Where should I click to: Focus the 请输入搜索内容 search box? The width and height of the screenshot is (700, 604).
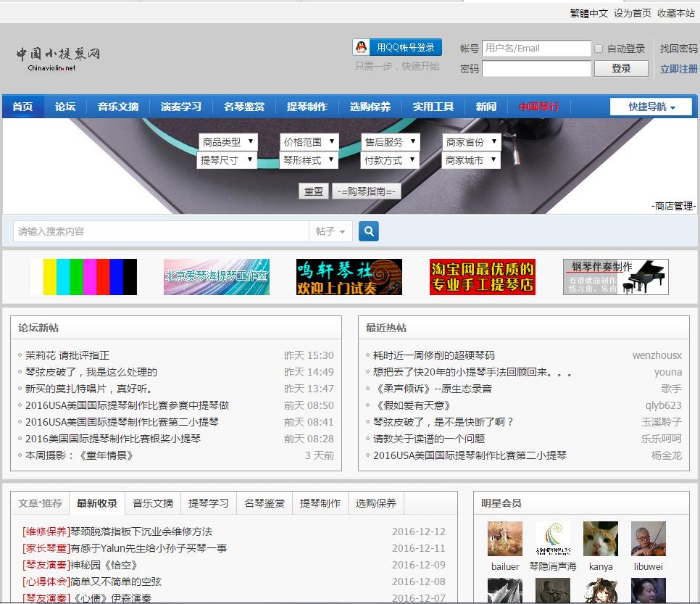pyautogui.click(x=161, y=231)
